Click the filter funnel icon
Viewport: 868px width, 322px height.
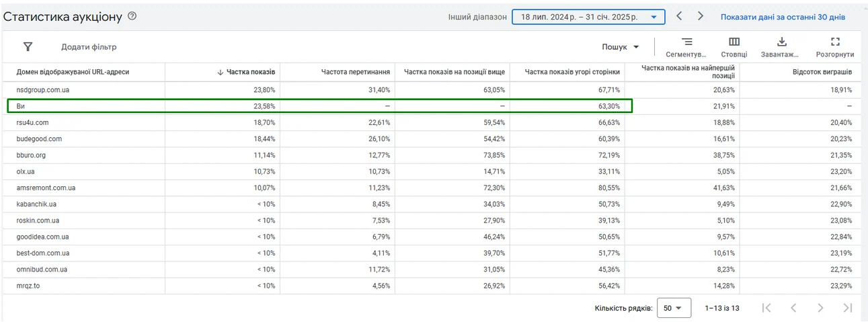[28, 47]
